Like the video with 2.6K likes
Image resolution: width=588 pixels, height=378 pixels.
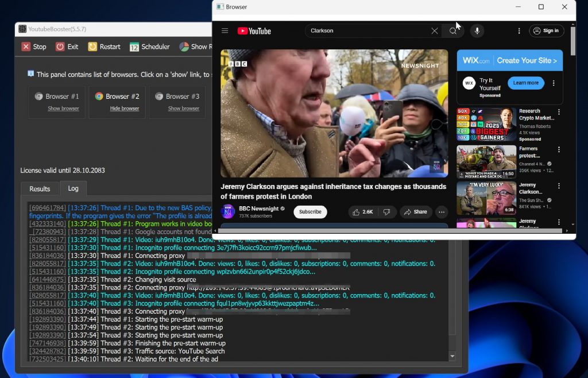(x=363, y=212)
